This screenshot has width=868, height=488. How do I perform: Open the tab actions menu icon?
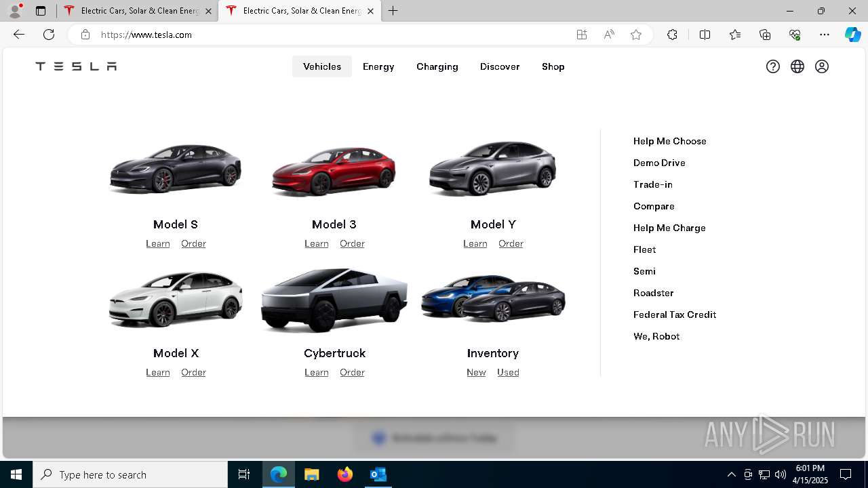tap(41, 11)
